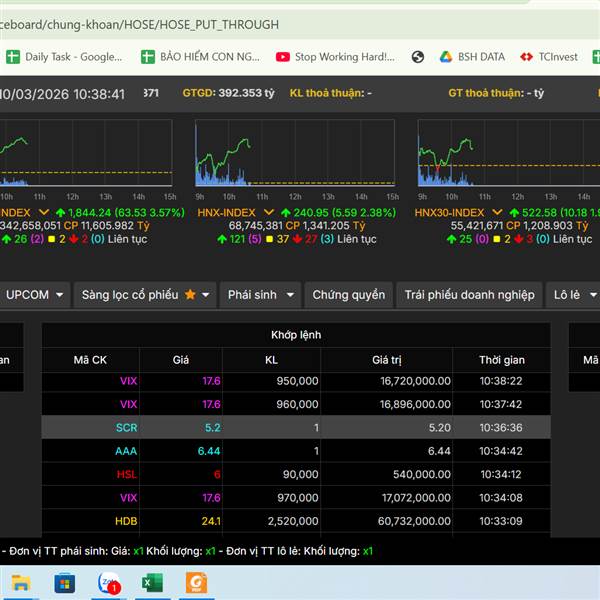Expand the HNX30-INDEX chevron selector
Screen dimensions: 600x600
(497, 212)
